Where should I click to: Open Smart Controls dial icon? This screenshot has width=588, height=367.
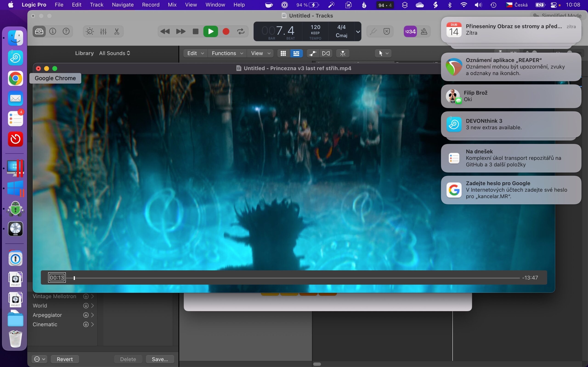tap(90, 31)
